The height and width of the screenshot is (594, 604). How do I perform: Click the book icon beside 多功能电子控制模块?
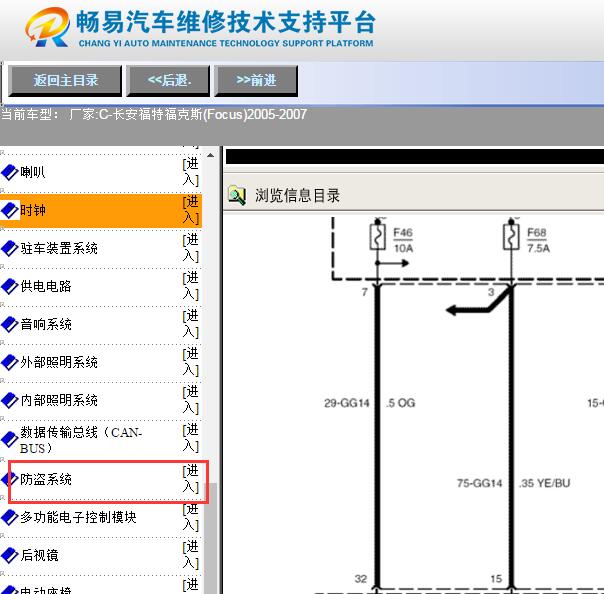click(10, 517)
